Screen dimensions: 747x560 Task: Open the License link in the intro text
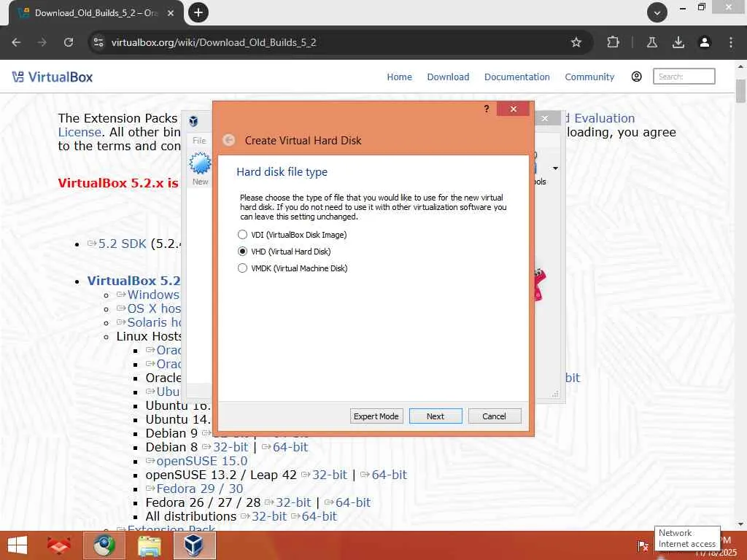point(80,132)
